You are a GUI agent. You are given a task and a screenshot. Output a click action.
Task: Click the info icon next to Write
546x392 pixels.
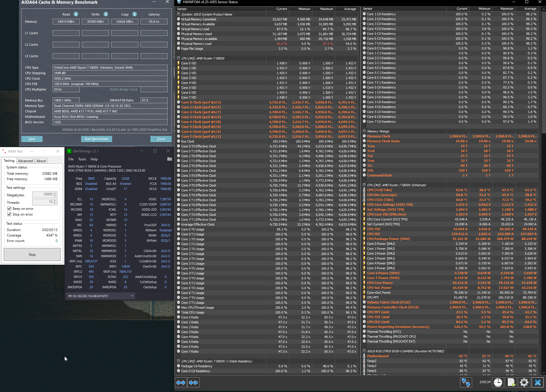[106, 14]
